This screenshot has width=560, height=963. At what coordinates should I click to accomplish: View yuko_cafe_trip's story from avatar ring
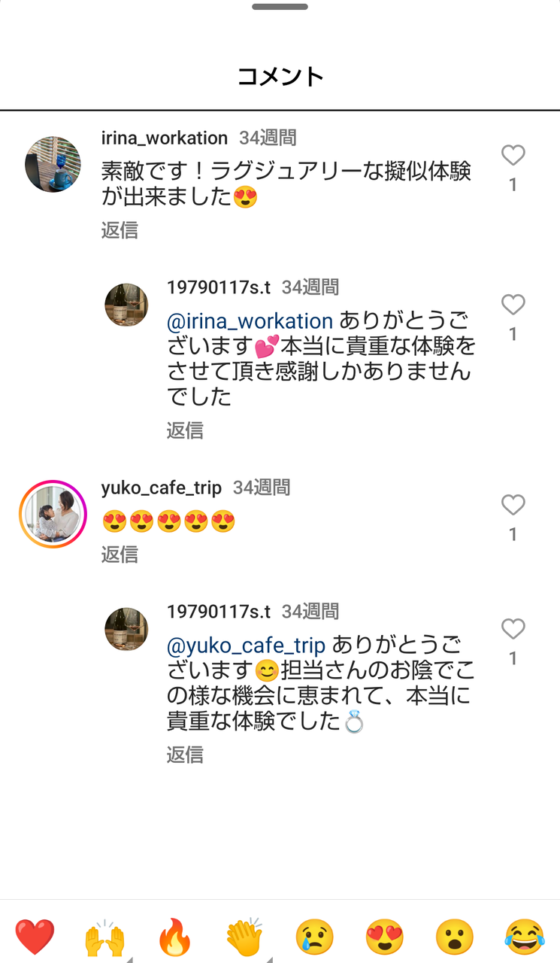[53, 514]
